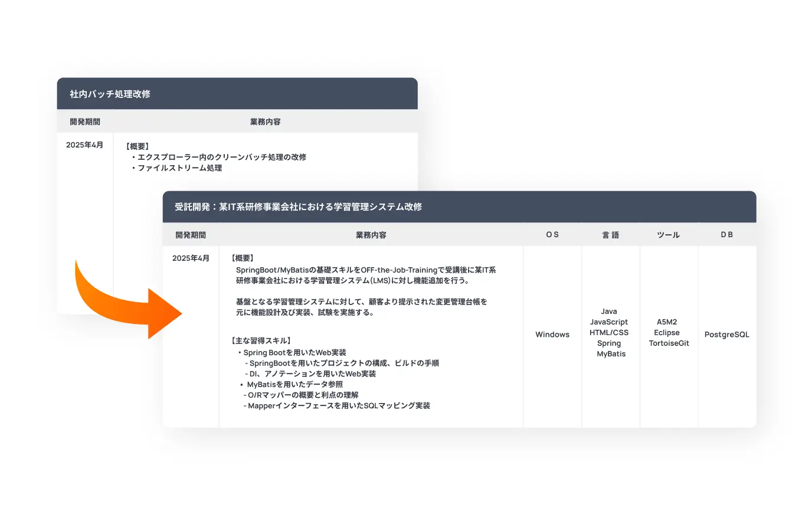Screen dimensions: 812x521
Task: Click line 元に機能設計及び実装、試験を実施する
Action: pos(305,312)
